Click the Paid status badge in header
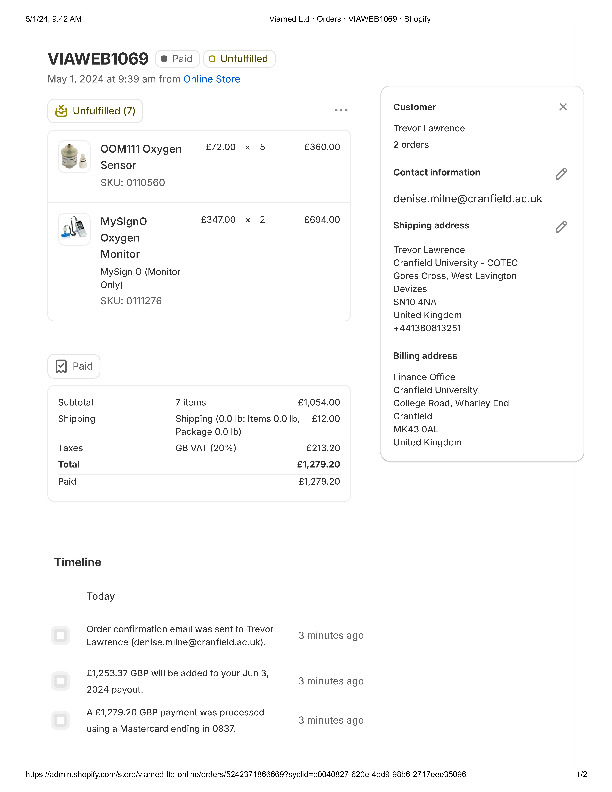The width and height of the screenshot is (612, 792). (x=177, y=59)
